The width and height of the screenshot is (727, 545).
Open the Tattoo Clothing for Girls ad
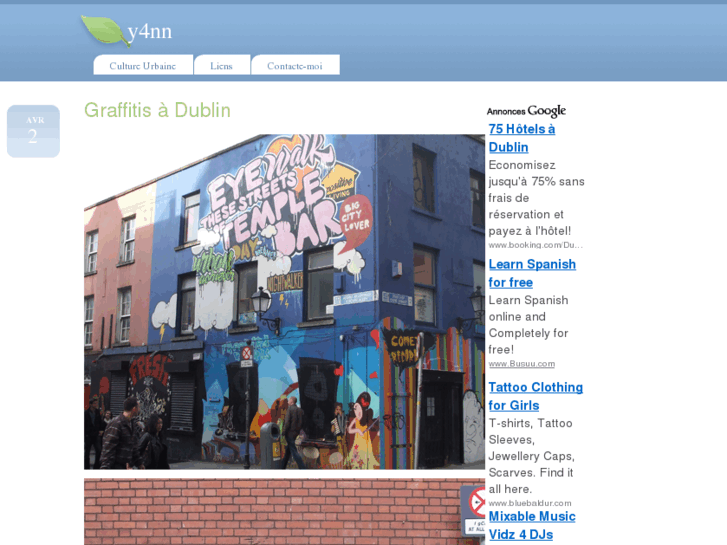click(536, 396)
